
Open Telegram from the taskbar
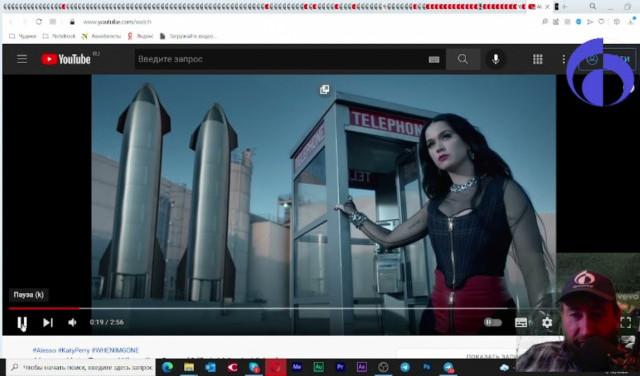pos(405,367)
